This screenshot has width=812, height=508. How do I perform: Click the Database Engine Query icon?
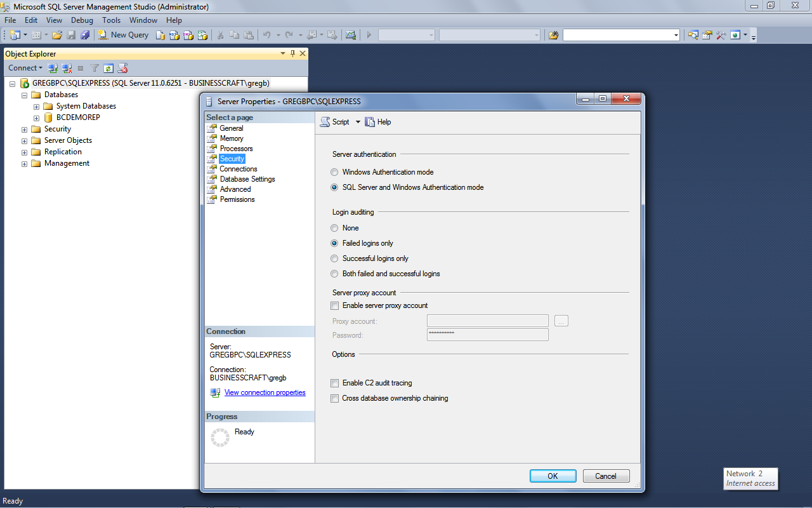[x=161, y=35]
